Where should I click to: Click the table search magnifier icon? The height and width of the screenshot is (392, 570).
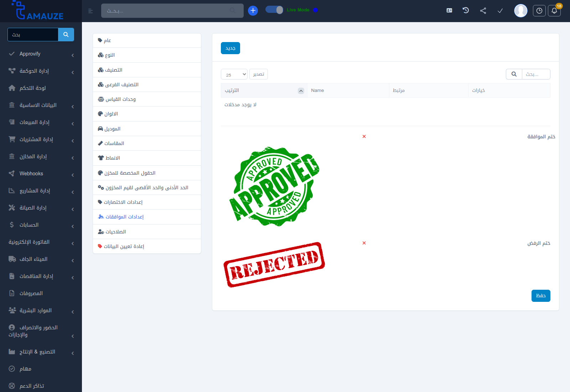point(514,74)
